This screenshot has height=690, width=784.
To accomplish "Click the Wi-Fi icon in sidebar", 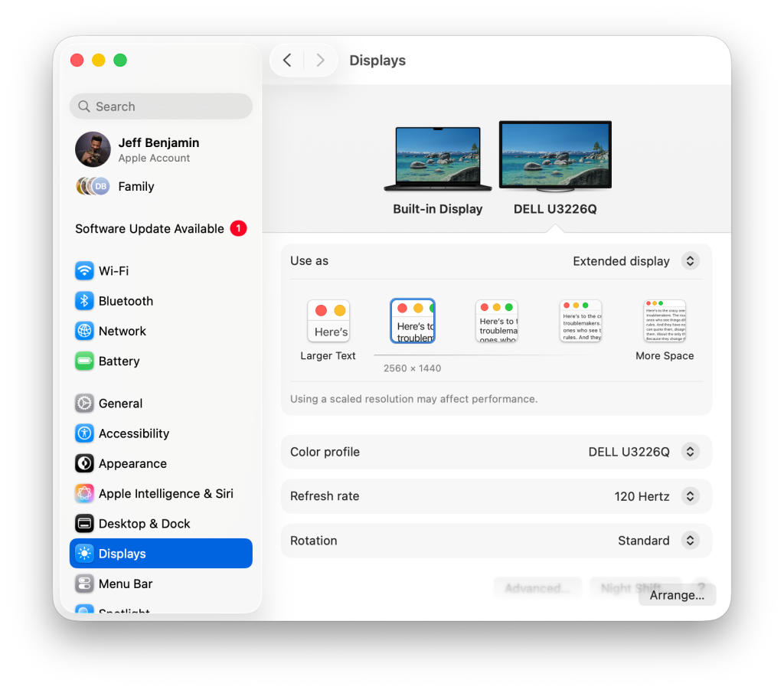I will point(84,271).
